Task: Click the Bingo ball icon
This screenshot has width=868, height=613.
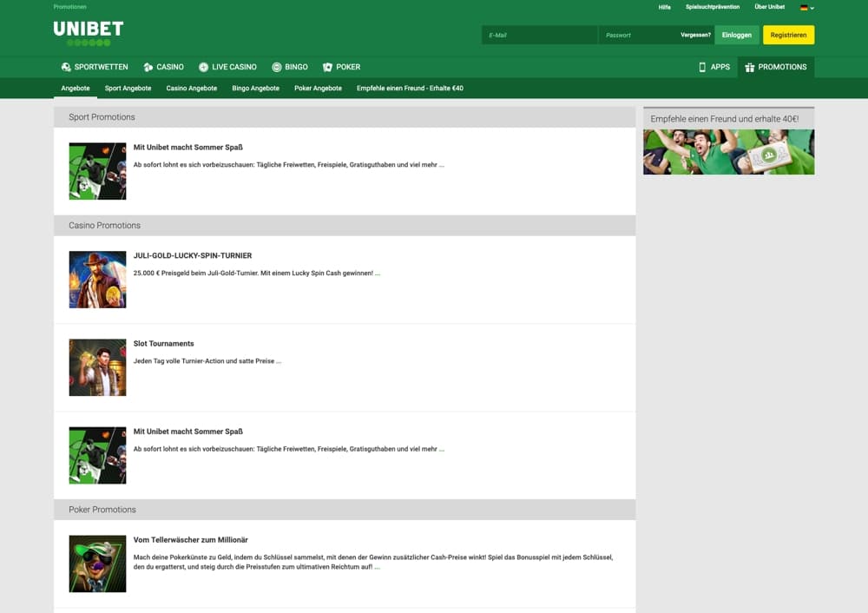Action: coord(277,67)
